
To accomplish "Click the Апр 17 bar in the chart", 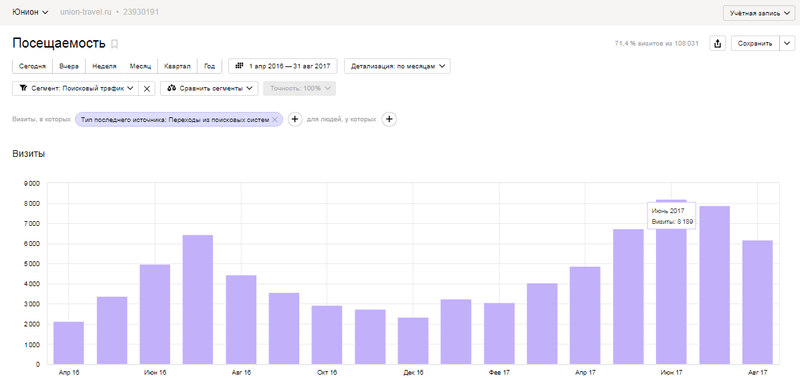I will [585, 315].
